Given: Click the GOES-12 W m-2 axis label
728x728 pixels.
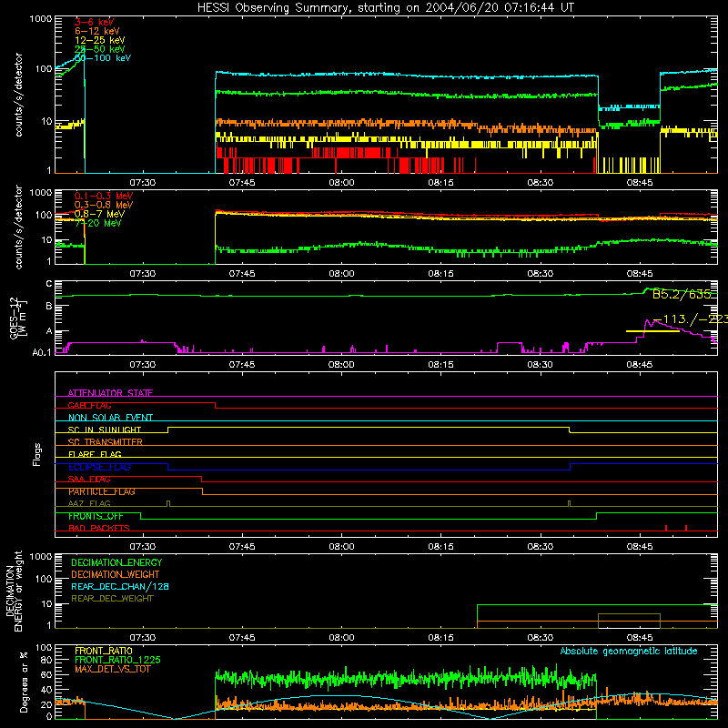Looking at the screenshot, I should [17, 318].
